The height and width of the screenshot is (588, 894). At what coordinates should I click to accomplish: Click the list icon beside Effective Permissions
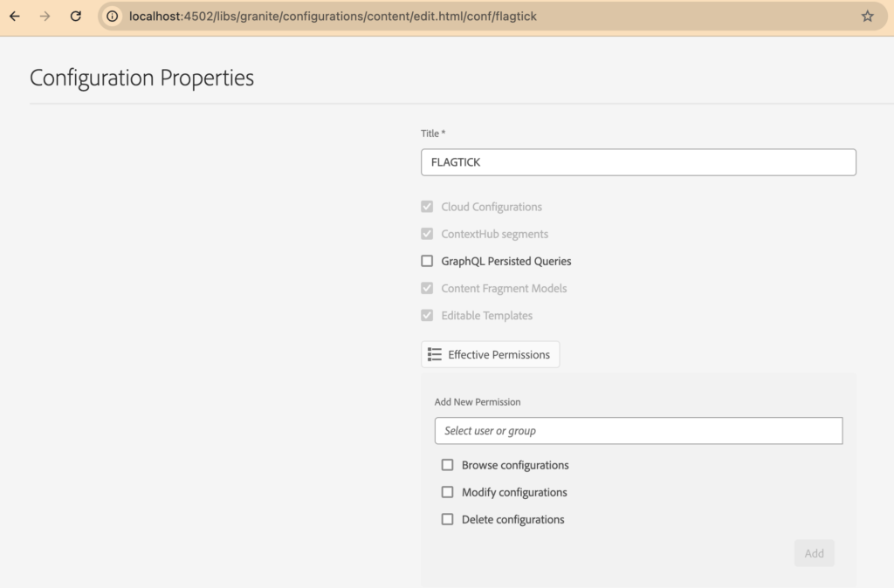(x=435, y=354)
